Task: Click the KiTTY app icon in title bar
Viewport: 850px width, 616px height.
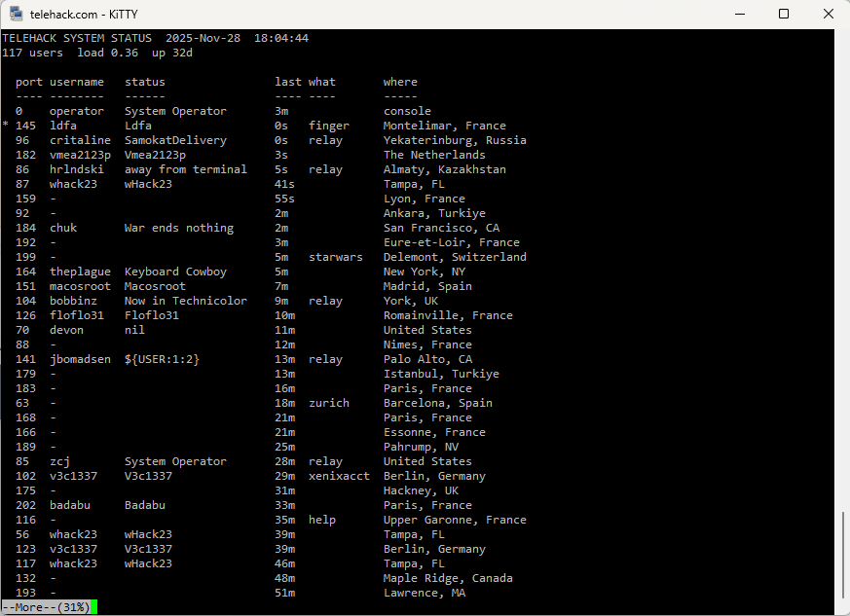Action: [x=16, y=15]
